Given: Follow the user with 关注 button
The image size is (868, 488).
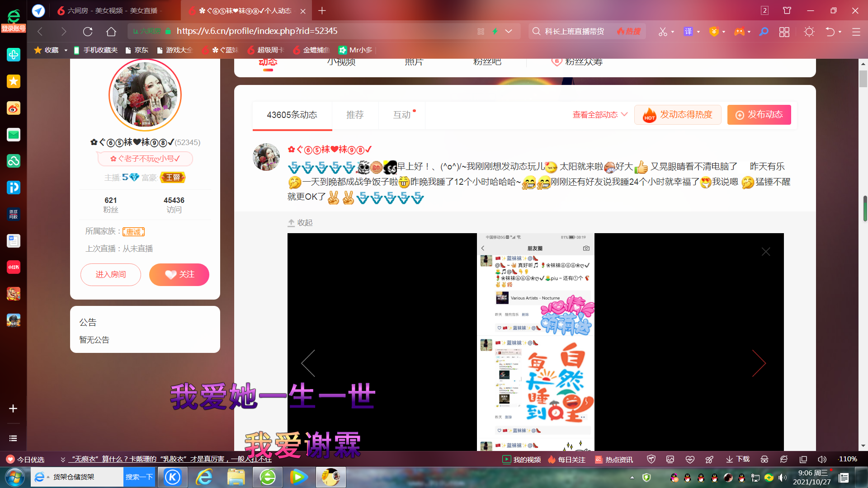Looking at the screenshot, I should pyautogui.click(x=179, y=275).
